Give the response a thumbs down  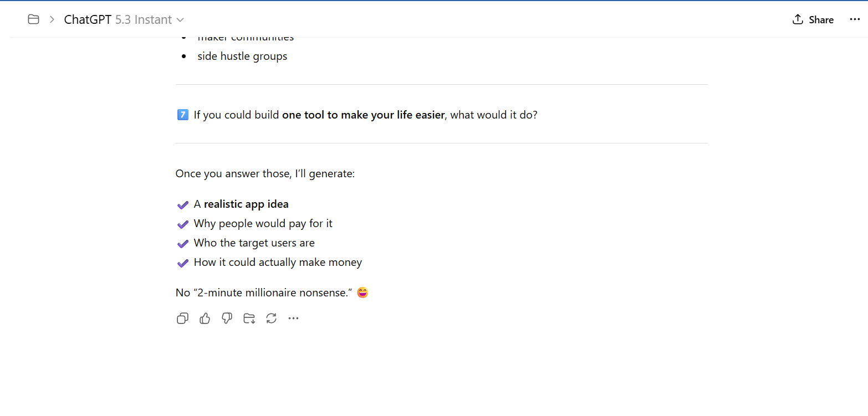(227, 318)
